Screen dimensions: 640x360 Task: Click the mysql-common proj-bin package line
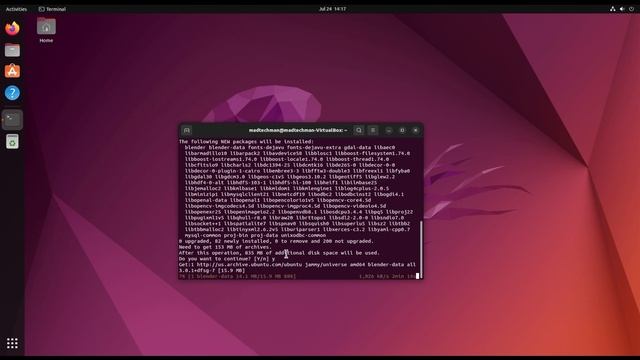255,236
